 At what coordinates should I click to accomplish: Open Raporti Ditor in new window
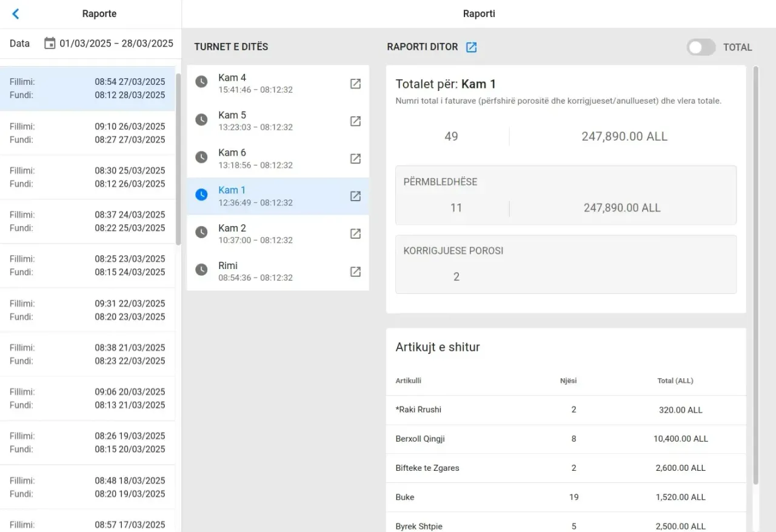(x=471, y=47)
